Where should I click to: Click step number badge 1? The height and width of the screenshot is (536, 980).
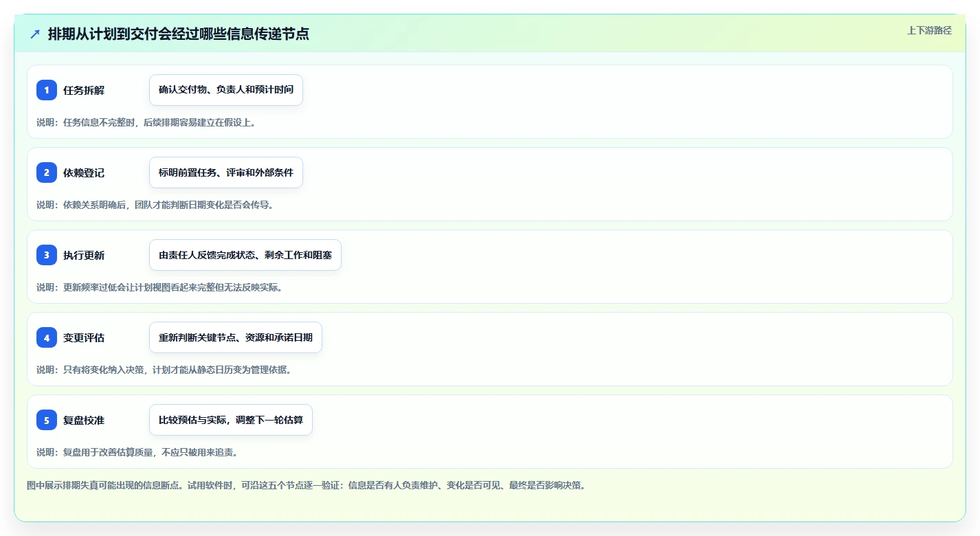click(x=47, y=90)
